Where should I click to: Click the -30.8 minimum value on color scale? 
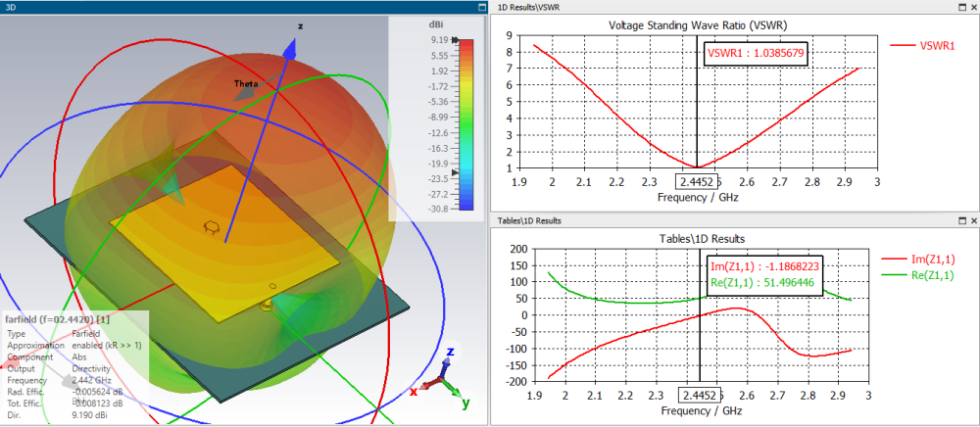437,210
